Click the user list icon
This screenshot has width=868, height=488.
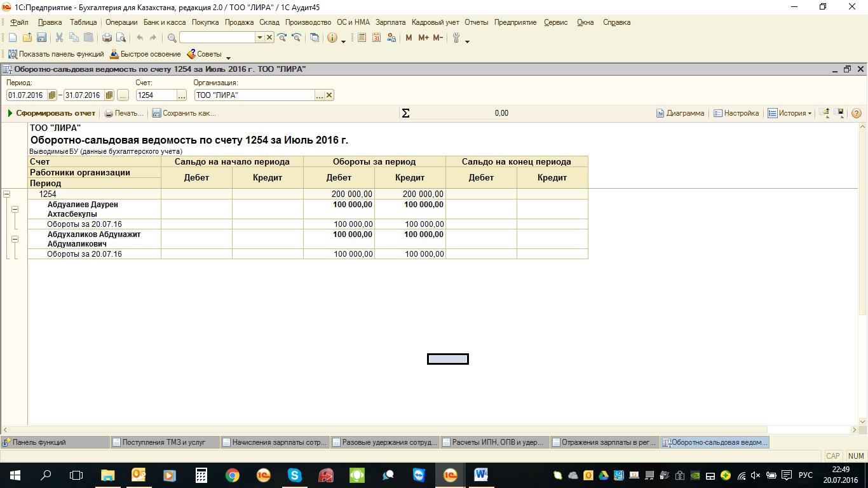pyautogui.click(x=391, y=37)
